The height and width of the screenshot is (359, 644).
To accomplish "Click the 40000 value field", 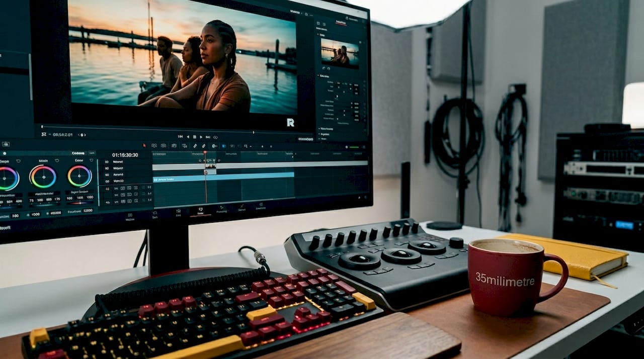I will (x=55, y=213).
